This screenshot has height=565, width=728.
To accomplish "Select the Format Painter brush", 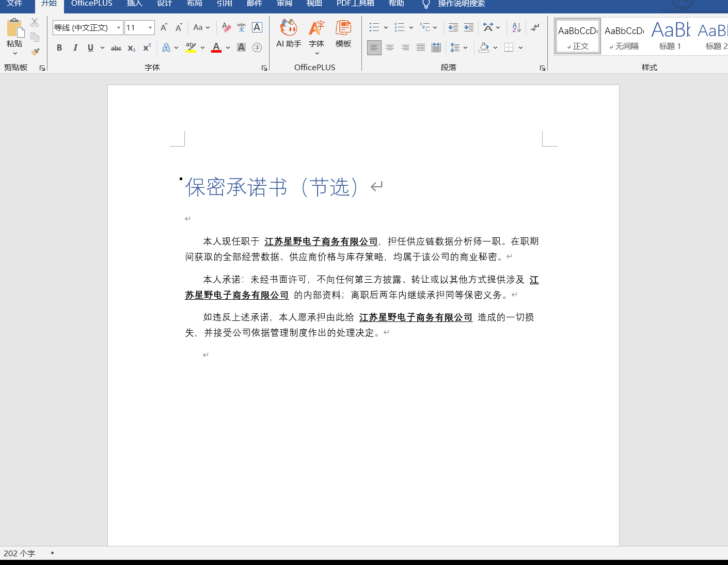I will pos(35,52).
